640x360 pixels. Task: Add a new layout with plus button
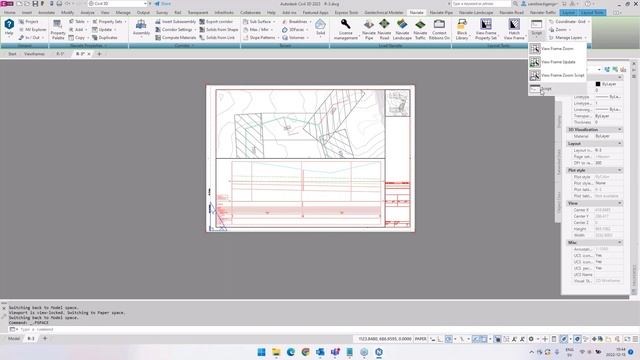(x=45, y=339)
